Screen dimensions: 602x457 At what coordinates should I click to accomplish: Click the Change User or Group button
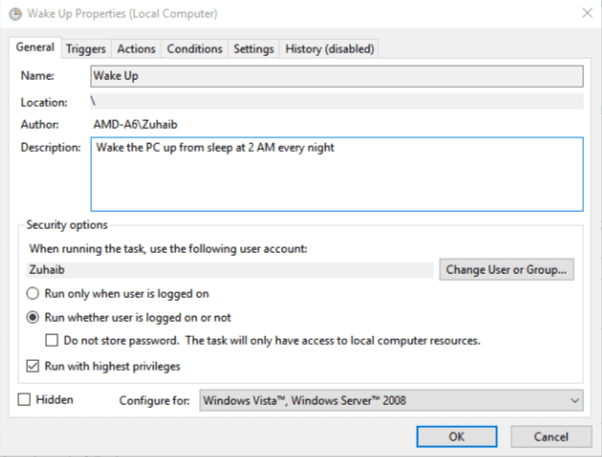pos(506,270)
